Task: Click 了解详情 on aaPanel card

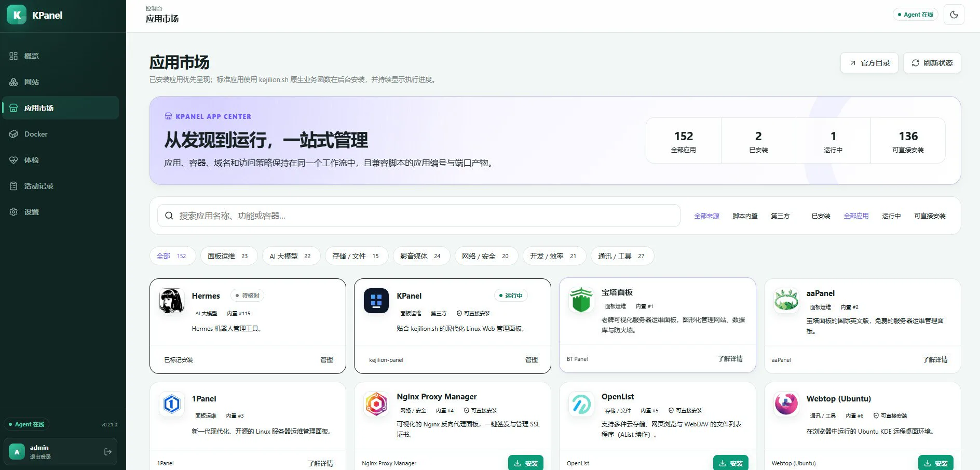Action: click(x=935, y=359)
